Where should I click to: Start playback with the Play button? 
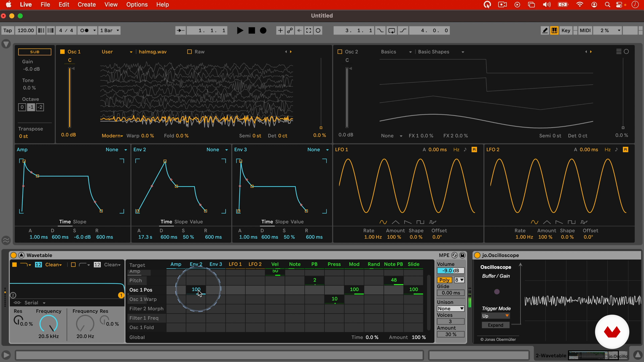240,31
